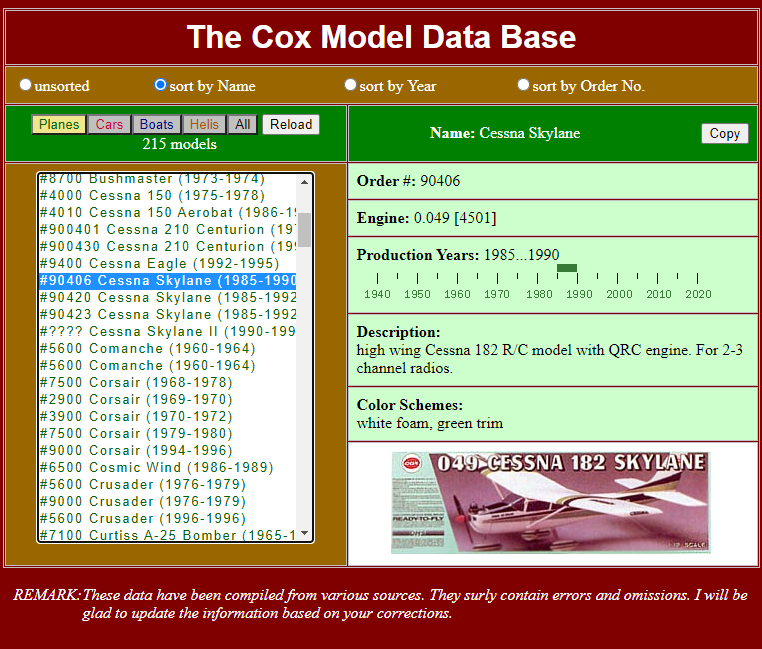Show Helis category

pos(204,124)
